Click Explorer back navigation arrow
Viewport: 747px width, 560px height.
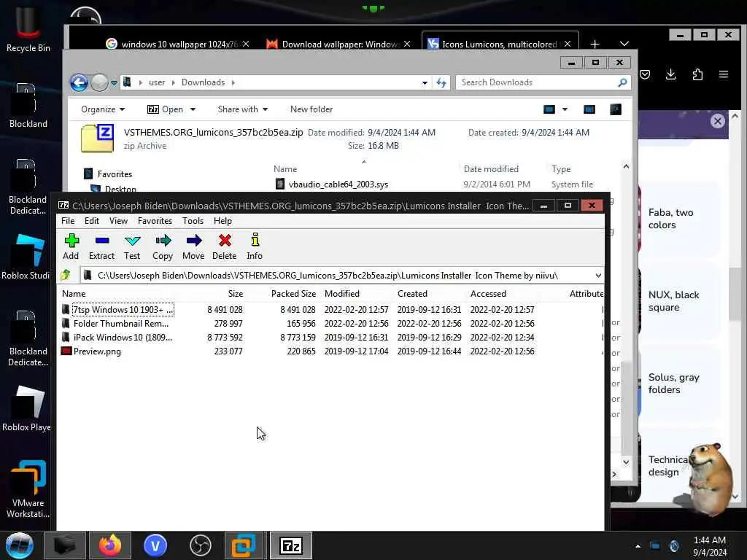coord(79,82)
